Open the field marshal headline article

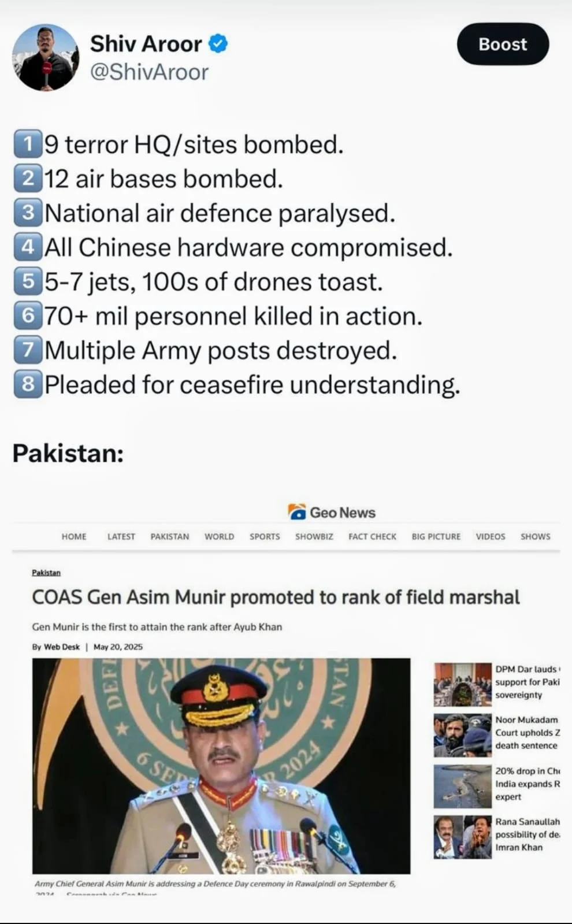click(x=276, y=597)
